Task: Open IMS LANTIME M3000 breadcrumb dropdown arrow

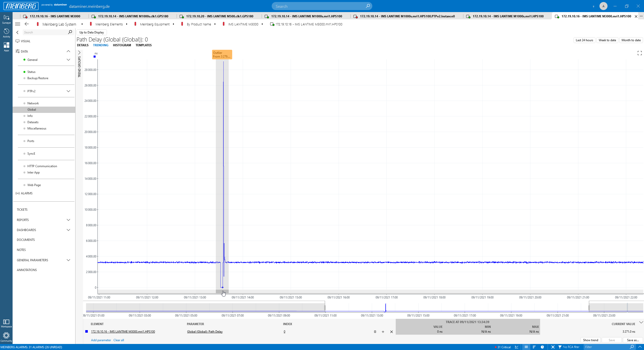Action: (x=262, y=24)
